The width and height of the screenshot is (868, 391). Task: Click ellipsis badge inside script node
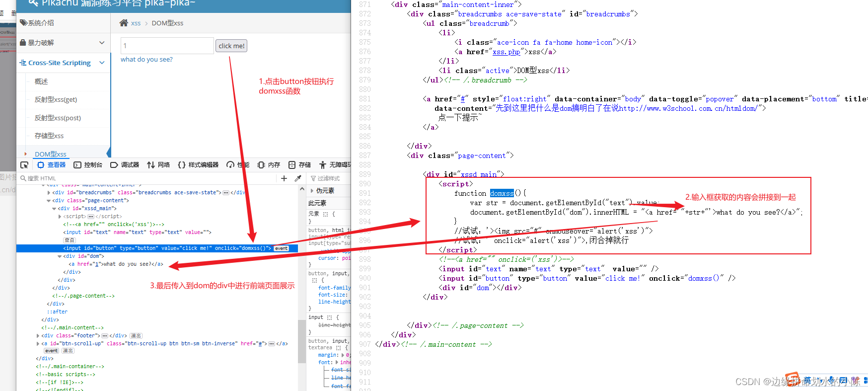tap(91, 217)
